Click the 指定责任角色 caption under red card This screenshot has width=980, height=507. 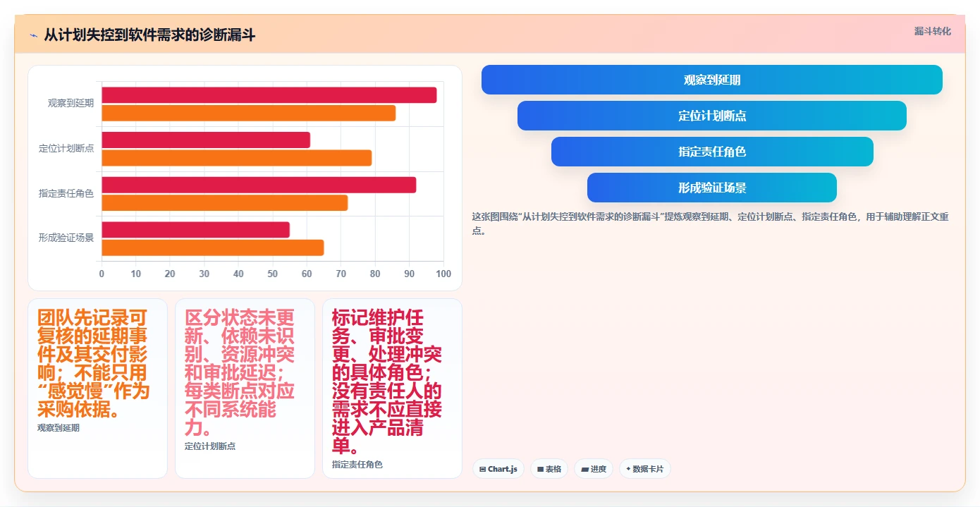point(357,464)
